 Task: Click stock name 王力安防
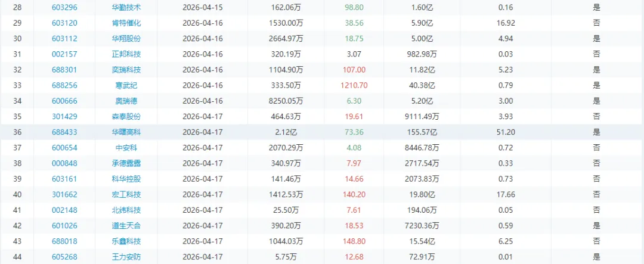point(126,256)
